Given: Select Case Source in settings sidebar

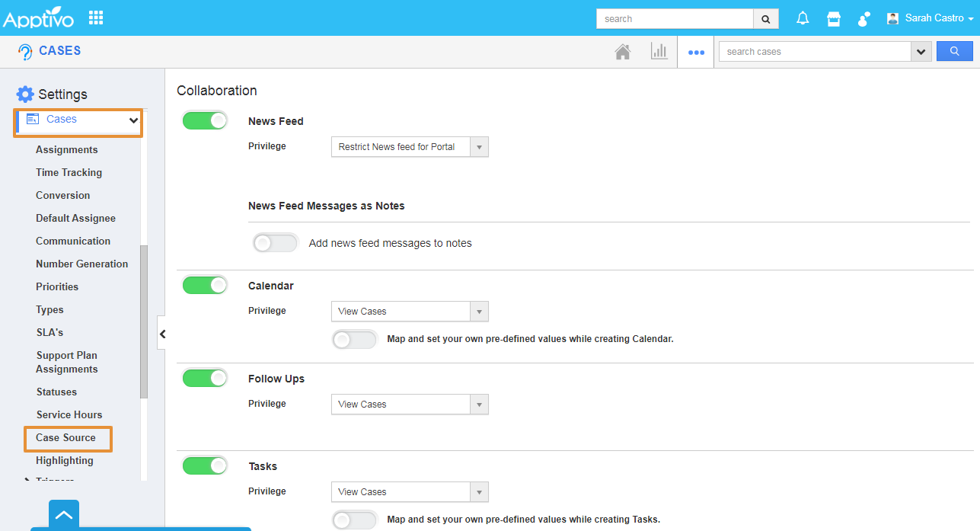Looking at the screenshot, I should click(x=66, y=438).
